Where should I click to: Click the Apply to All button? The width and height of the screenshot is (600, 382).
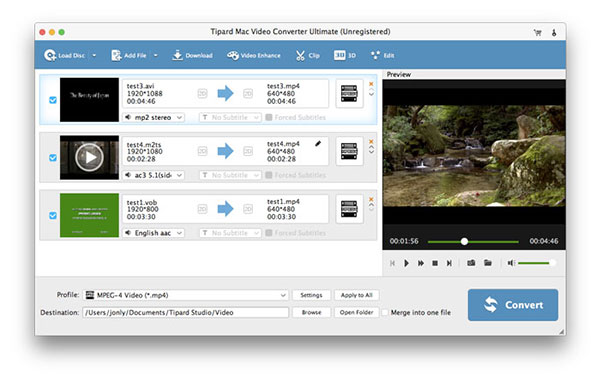pyautogui.click(x=357, y=295)
